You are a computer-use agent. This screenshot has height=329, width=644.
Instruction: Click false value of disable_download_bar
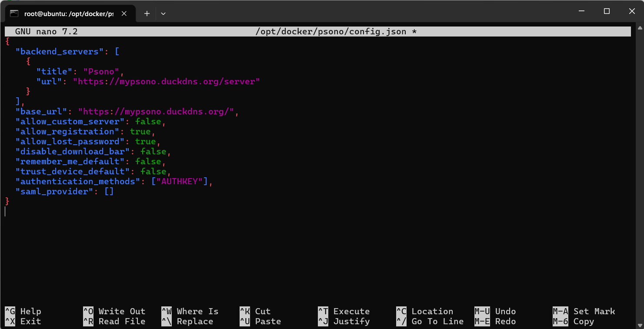tap(153, 151)
